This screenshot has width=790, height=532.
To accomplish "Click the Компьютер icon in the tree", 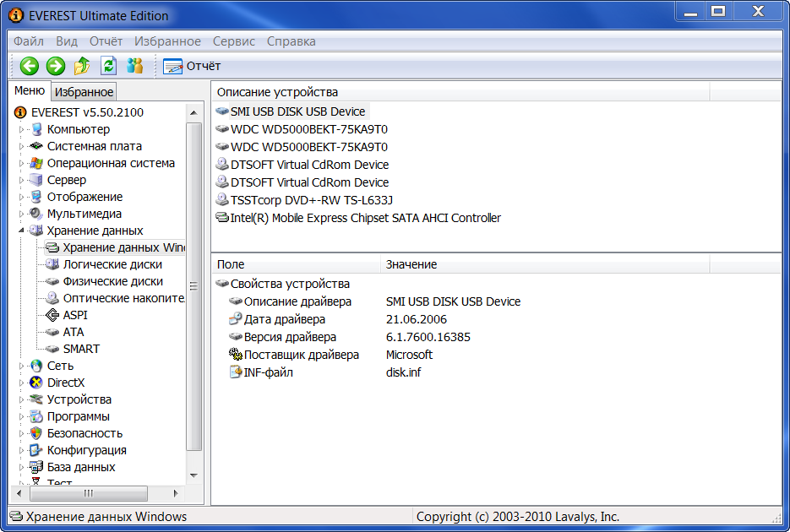I will [x=36, y=129].
